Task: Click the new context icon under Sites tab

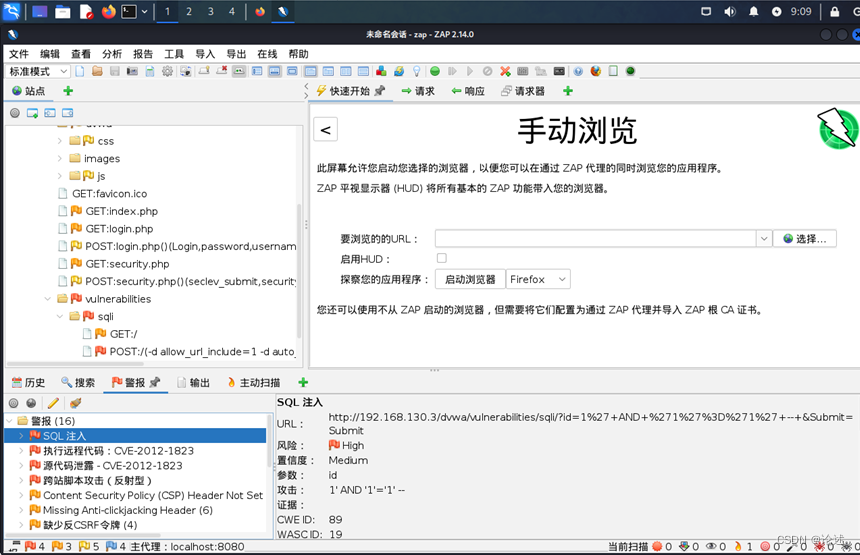Action: point(32,113)
